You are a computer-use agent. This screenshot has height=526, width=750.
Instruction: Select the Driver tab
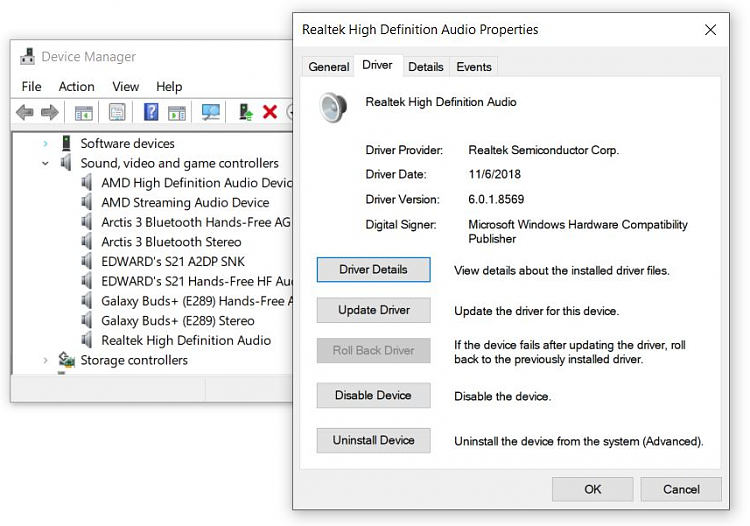[x=377, y=65]
